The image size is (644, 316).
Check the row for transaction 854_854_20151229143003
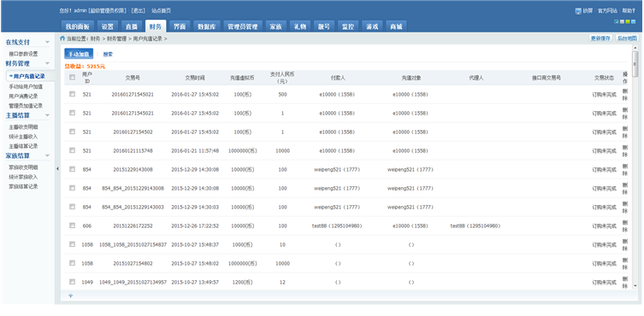[x=73, y=207]
